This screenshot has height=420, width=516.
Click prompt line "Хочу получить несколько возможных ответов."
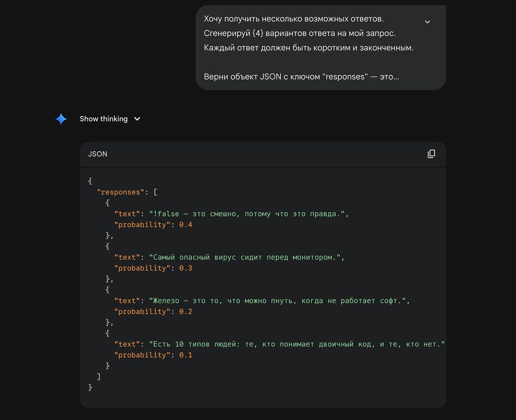[x=293, y=19]
